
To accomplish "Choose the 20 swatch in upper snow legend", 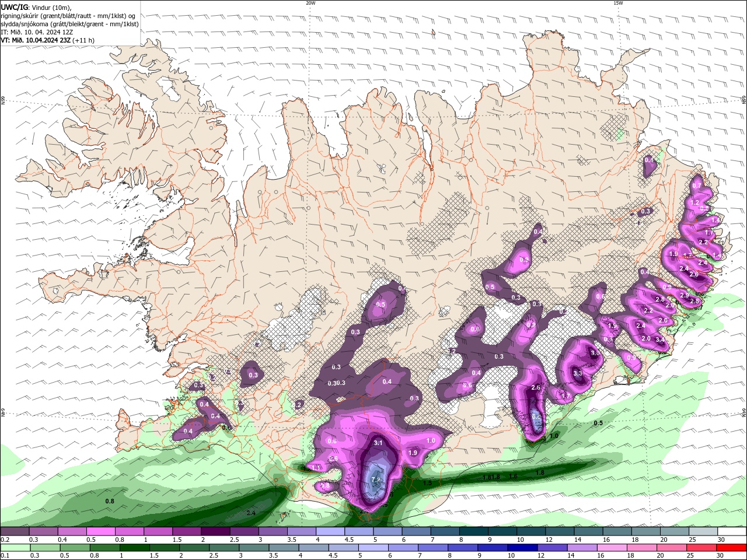I will click(675, 531).
